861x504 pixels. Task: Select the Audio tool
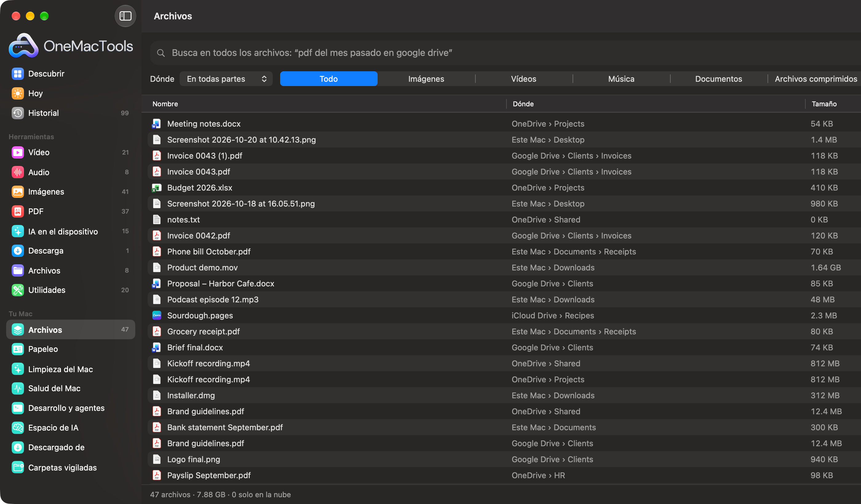tap(70, 172)
